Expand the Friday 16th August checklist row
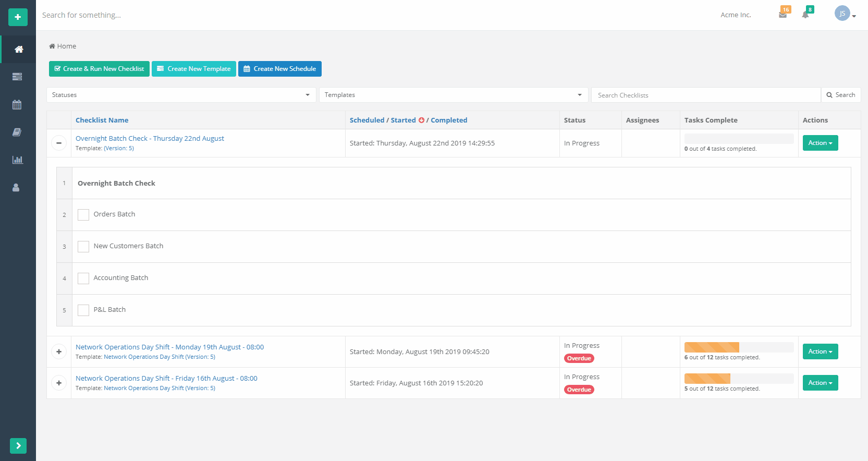 coord(59,383)
